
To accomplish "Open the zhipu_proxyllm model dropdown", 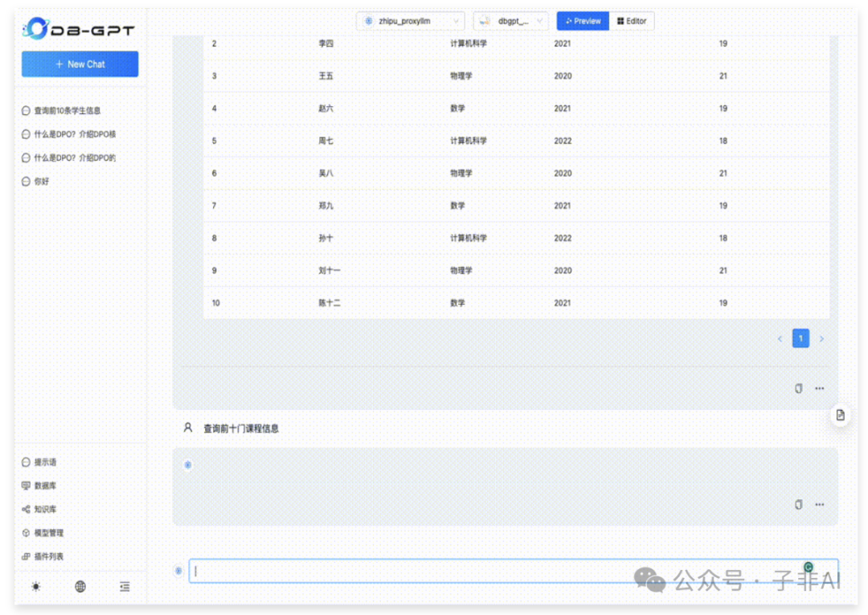I will (411, 21).
